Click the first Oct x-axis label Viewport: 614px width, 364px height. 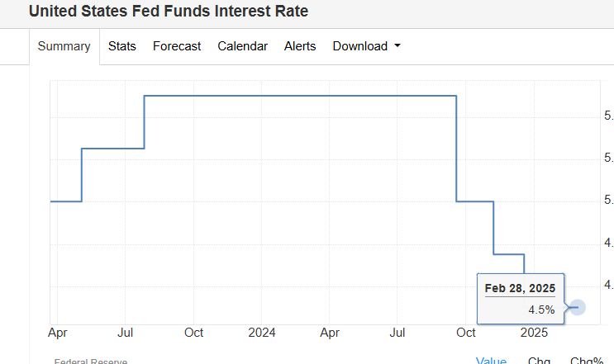pos(193,333)
